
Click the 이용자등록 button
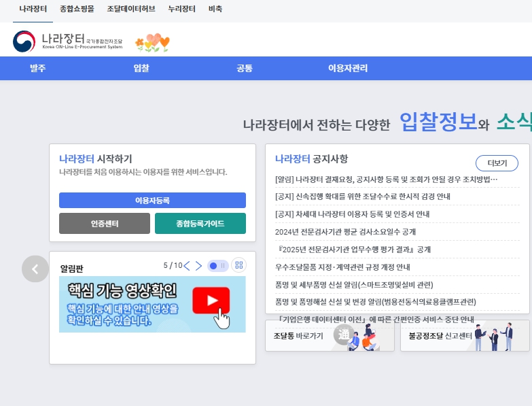coord(152,201)
